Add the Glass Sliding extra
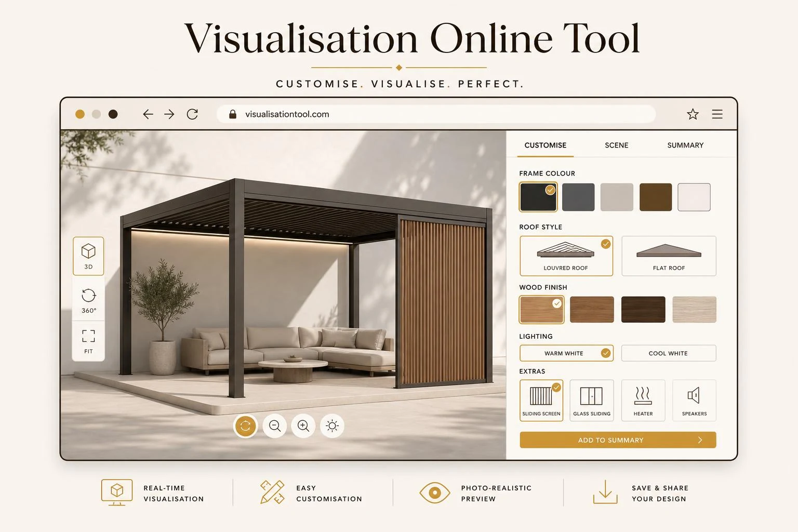The height and width of the screenshot is (532, 798). pos(592,400)
